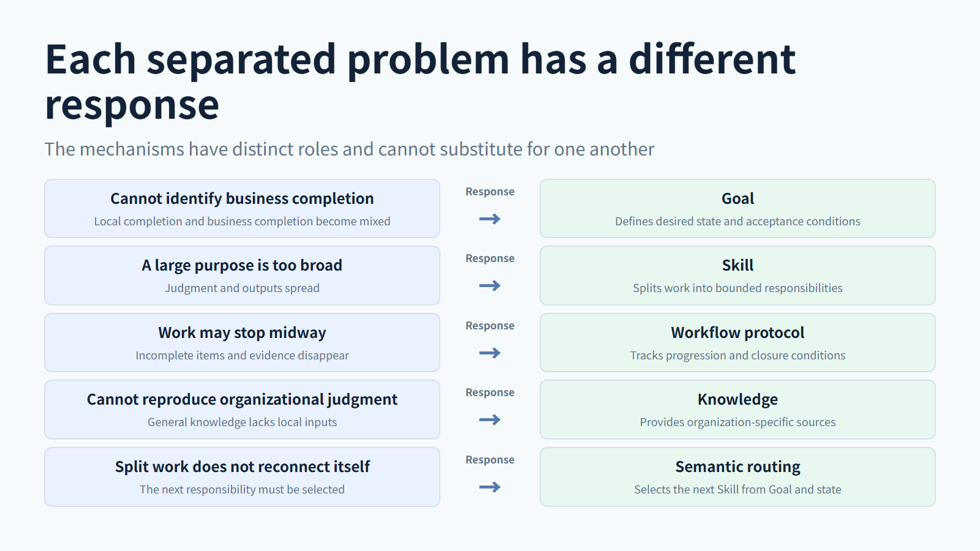
Task: Click the Goal response card
Action: click(737, 209)
